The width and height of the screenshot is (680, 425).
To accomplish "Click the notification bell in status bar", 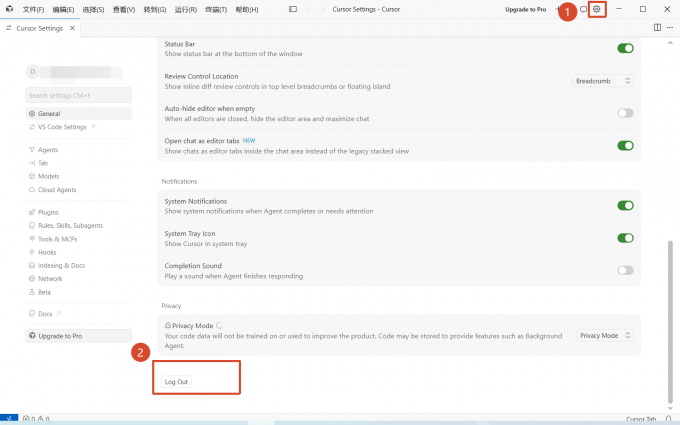I will pyautogui.click(x=668, y=419).
